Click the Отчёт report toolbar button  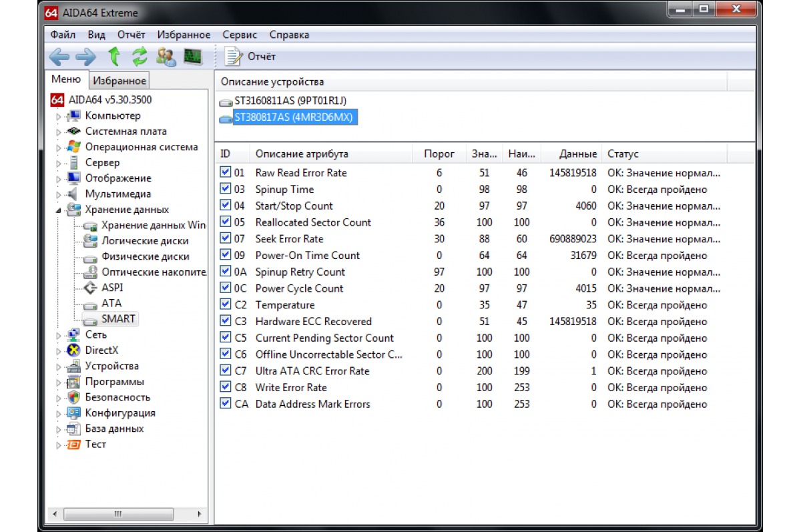pyautogui.click(x=250, y=57)
